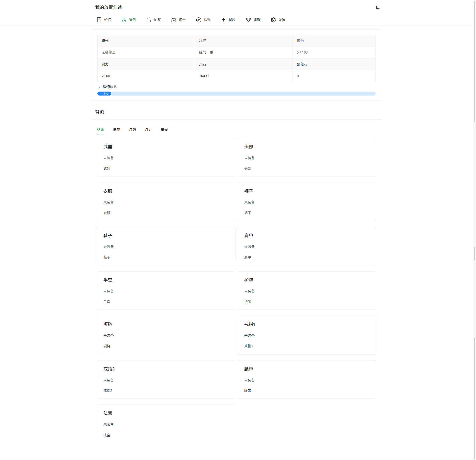Screen dimensions: 476x460
Task: Click the 法宝 artifact equipment slot
Action: coord(166,424)
